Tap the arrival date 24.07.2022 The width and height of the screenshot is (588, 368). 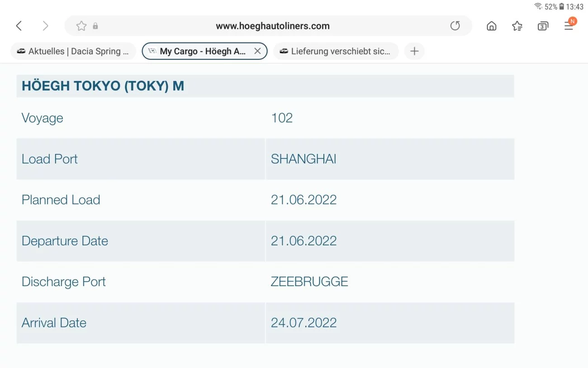pyautogui.click(x=303, y=323)
